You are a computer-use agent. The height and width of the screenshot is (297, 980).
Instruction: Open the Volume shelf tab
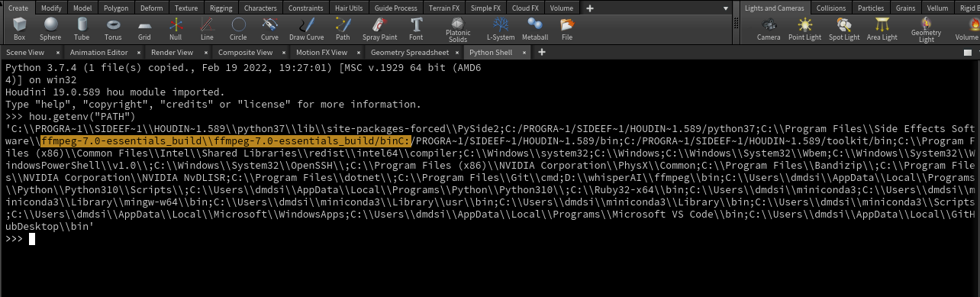(562, 8)
